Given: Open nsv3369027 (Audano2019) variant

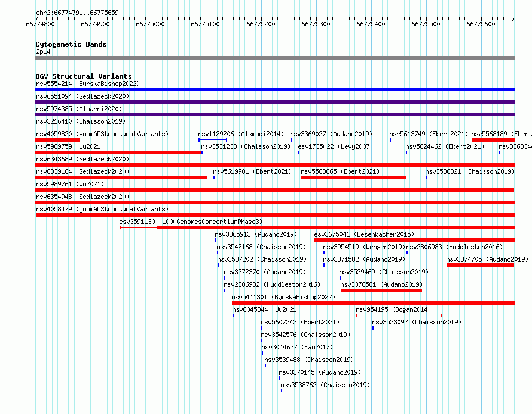Looking at the screenshot, I should [x=331, y=134].
